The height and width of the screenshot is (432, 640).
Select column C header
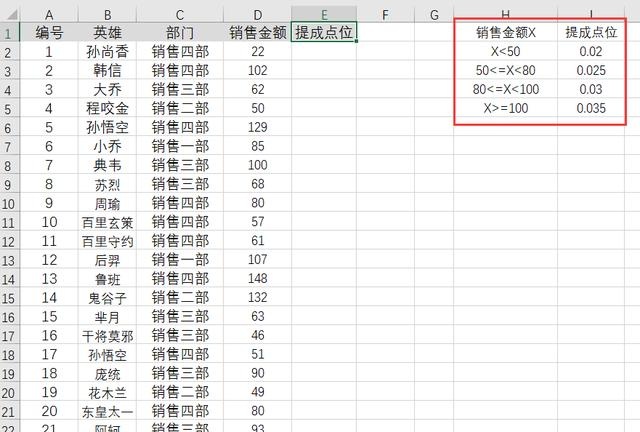tap(180, 15)
